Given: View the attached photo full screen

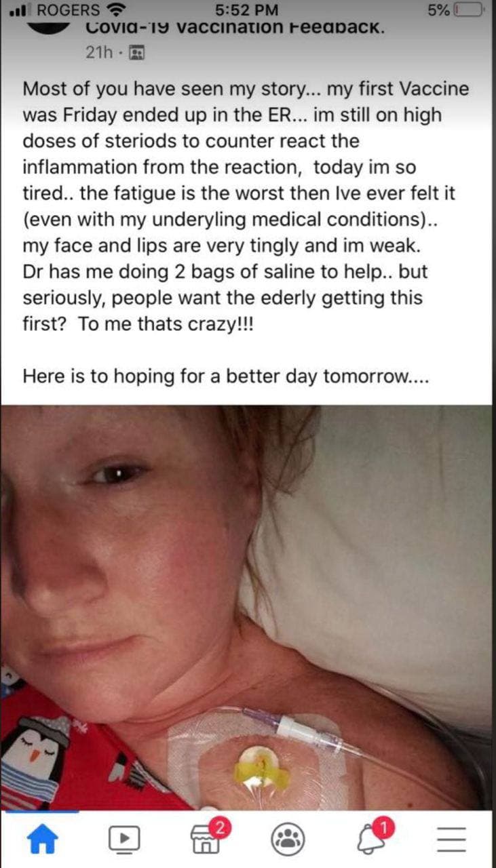Looking at the screenshot, I should coord(246,608).
